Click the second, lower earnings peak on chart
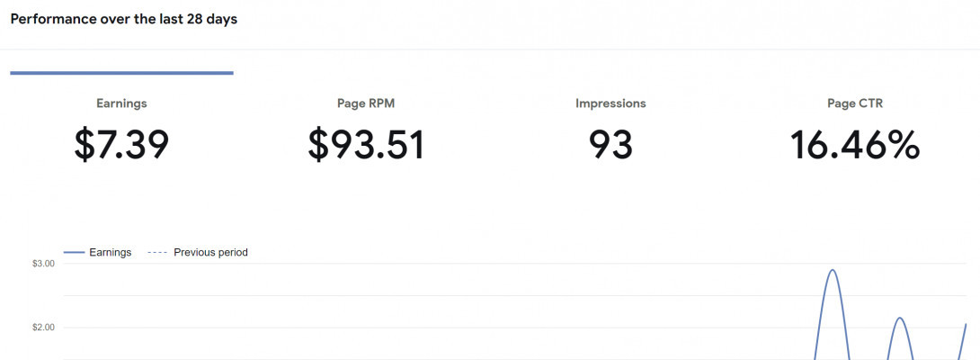Screen dimensions: 980x360 pyautogui.click(x=899, y=318)
